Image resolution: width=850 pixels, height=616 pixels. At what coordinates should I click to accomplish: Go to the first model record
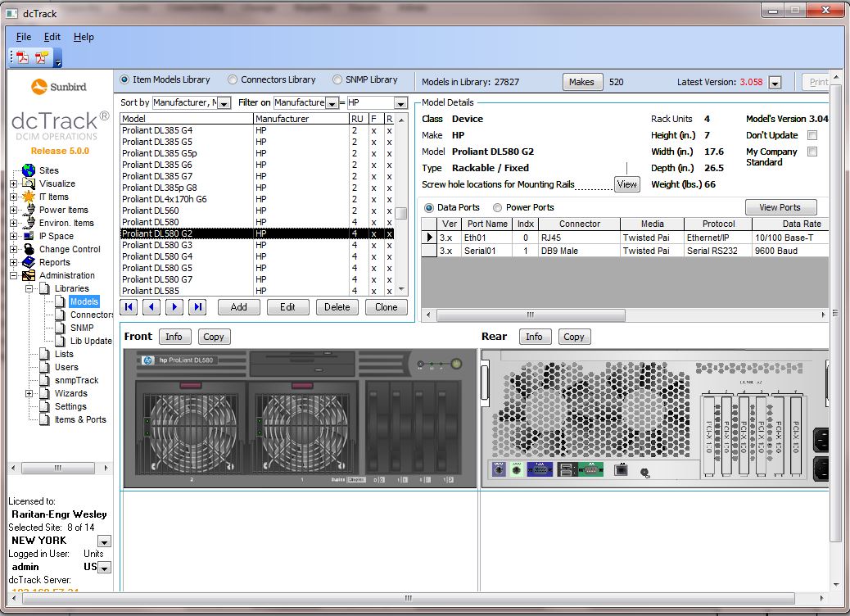click(129, 307)
